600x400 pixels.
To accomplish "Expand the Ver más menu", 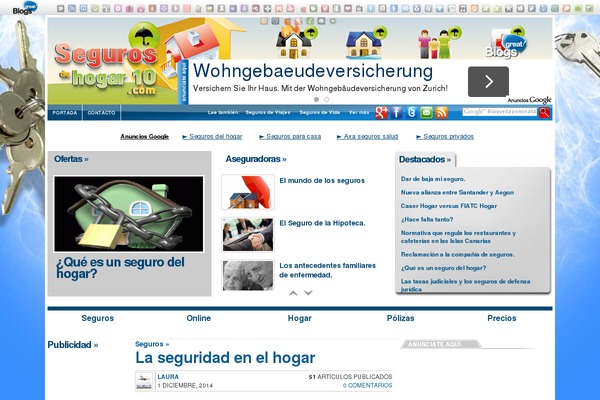I will point(359,113).
